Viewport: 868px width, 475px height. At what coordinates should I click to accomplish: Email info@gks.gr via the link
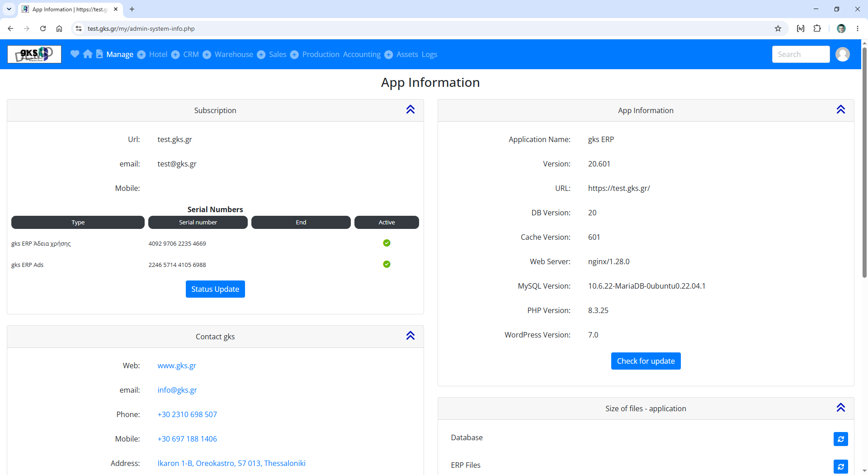click(177, 390)
